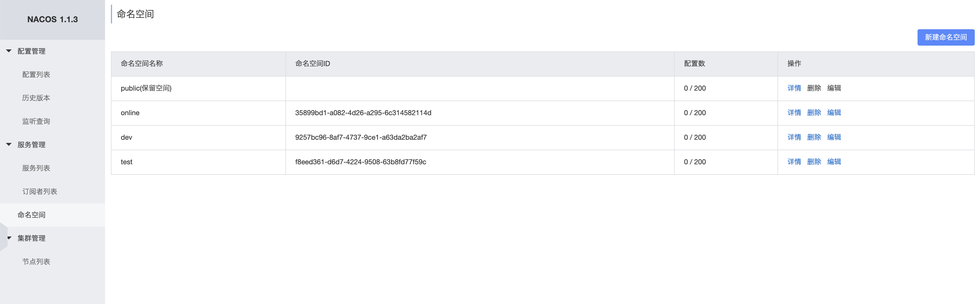Collapse the 配置管理 menu arrow
This screenshot has height=304, width=980.
tap(9, 51)
